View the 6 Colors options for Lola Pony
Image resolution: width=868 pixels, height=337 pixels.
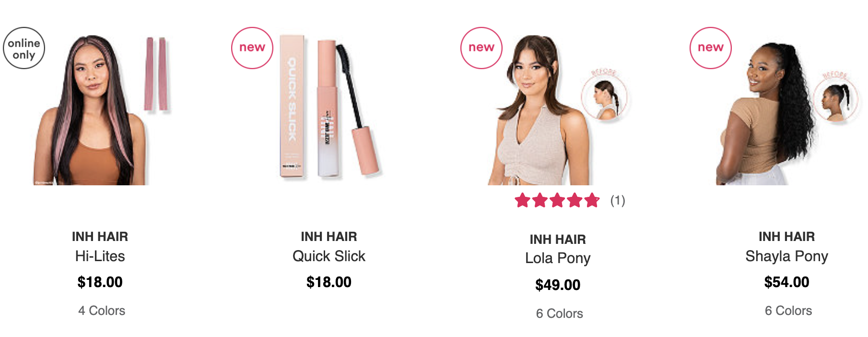(560, 313)
